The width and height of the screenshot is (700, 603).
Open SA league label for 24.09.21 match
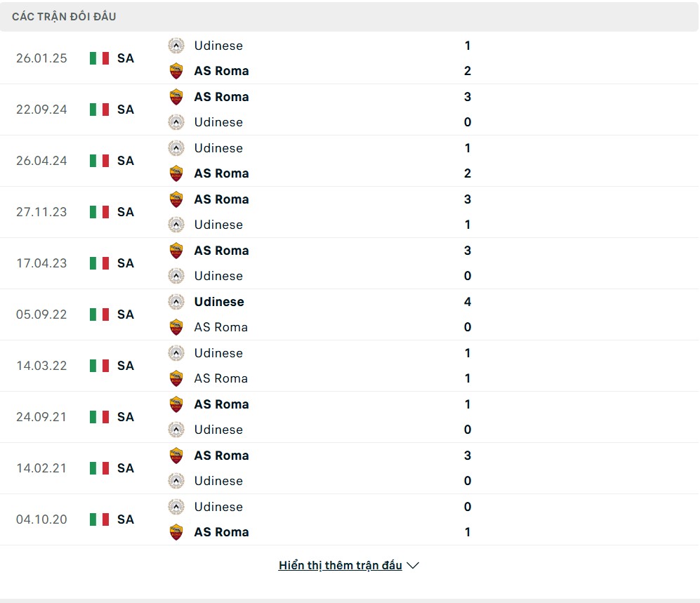point(126,417)
